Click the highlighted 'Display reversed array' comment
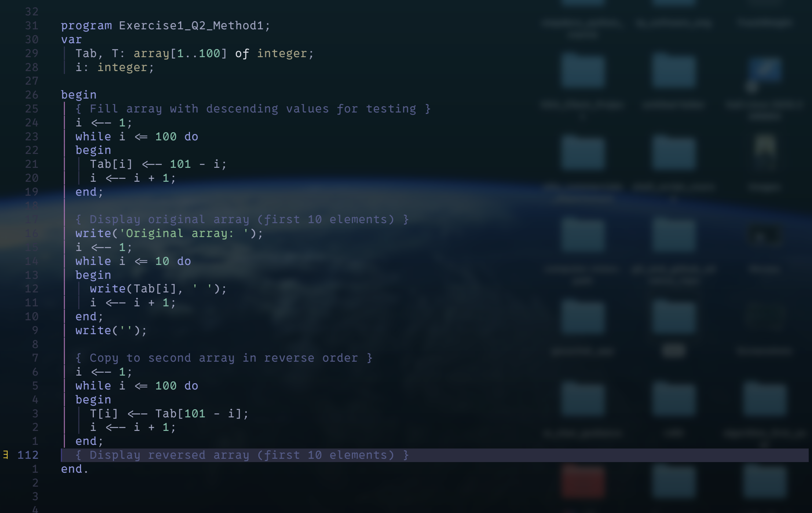The width and height of the screenshot is (812, 513). coord(242,455)
